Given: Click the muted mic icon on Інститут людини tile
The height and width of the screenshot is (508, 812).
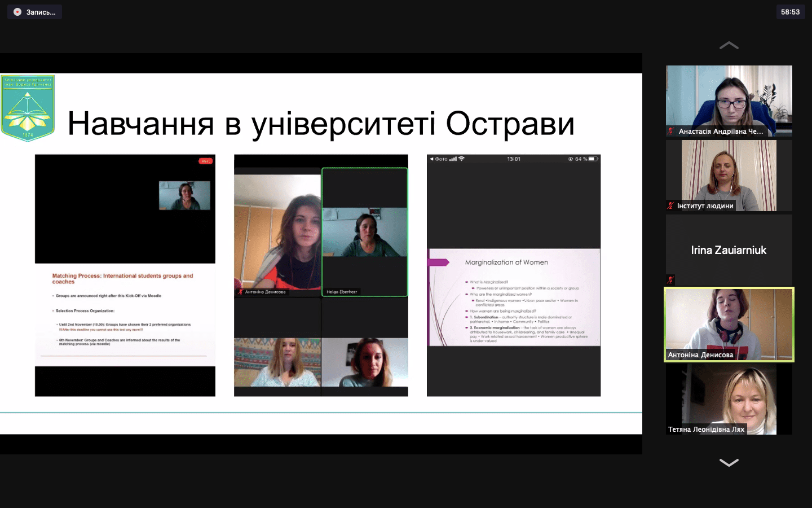Looking at the screenshot, I should (670, 205).
